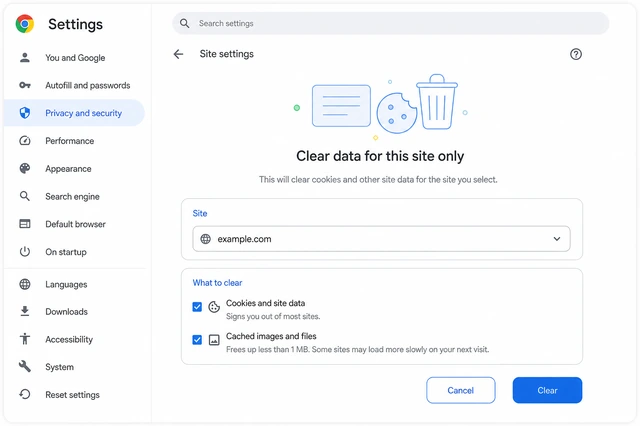Image resolution: width=640 pixels, height=426 pixels.
Task: Click the Languages globe icon in sidebar
Action: 25,284
